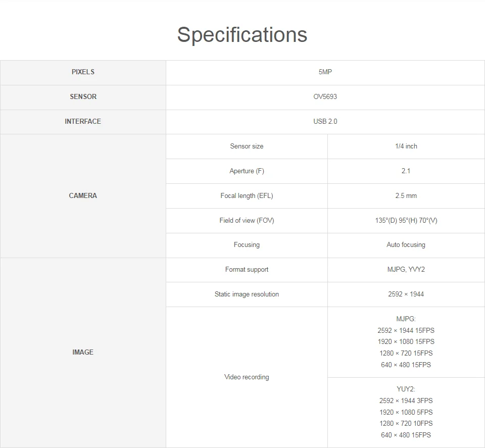Image resolution: width=485 pixels, height=448 pixels.
Task: Select the INTERFACE row label
Action: 83,122
